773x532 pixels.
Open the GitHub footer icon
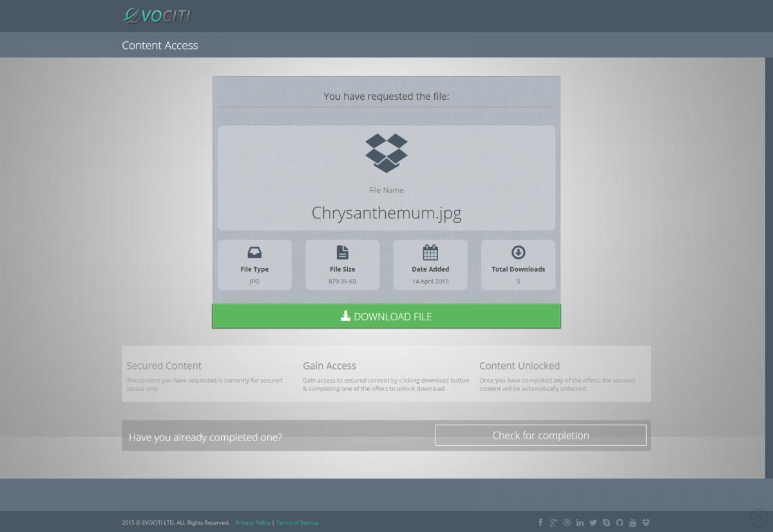point(620,522)
